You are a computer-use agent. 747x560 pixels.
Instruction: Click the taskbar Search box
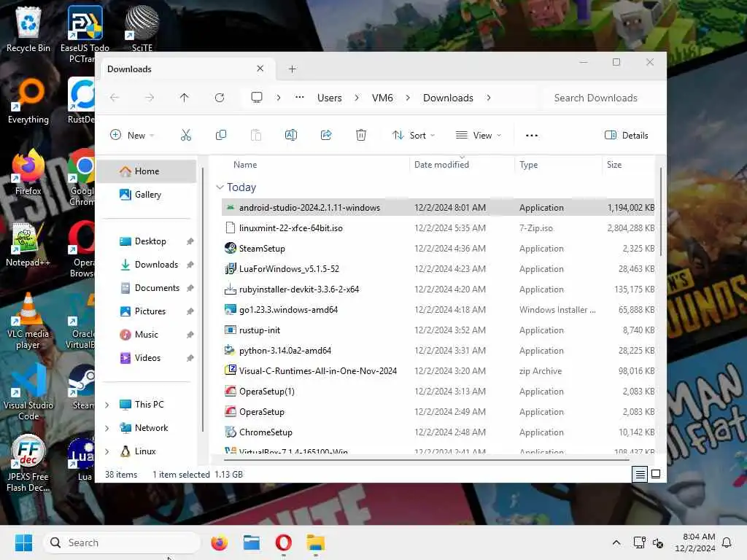pos(122,542)
